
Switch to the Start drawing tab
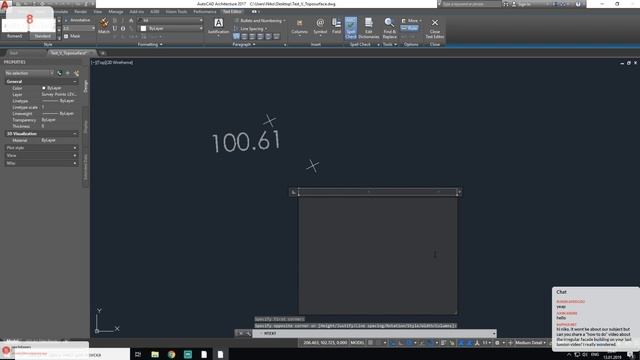click(x=13, y=53)
